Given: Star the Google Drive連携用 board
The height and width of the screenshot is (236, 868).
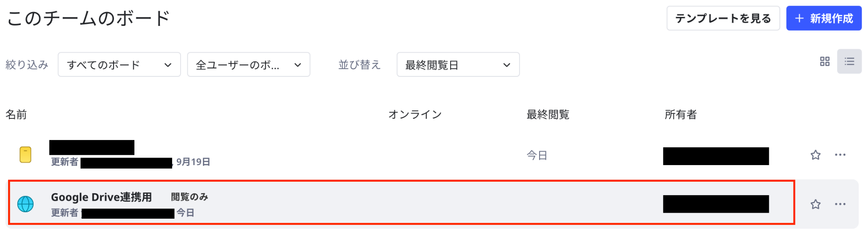Looking at the screenshot, I should coord(815,205).
